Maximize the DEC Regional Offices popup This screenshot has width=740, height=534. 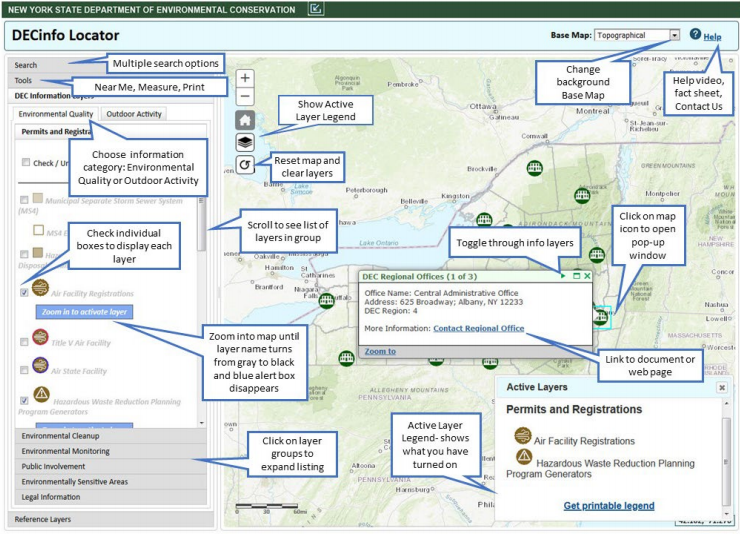click(576, 276)
